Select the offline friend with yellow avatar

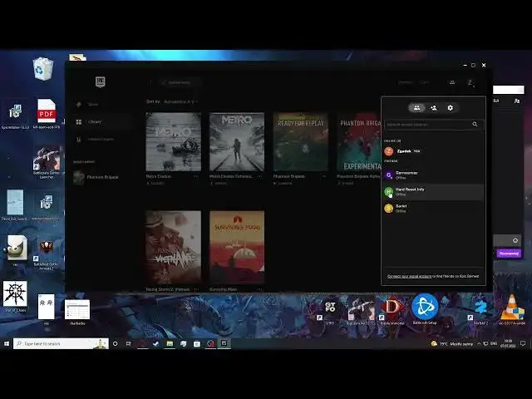pyautogui.click(x=433, y=209)
